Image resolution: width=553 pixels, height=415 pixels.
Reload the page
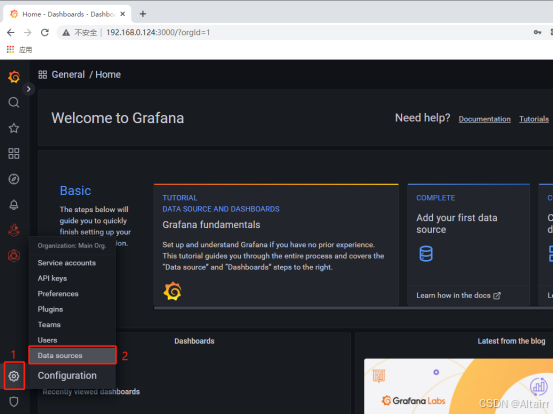(45, 32)
